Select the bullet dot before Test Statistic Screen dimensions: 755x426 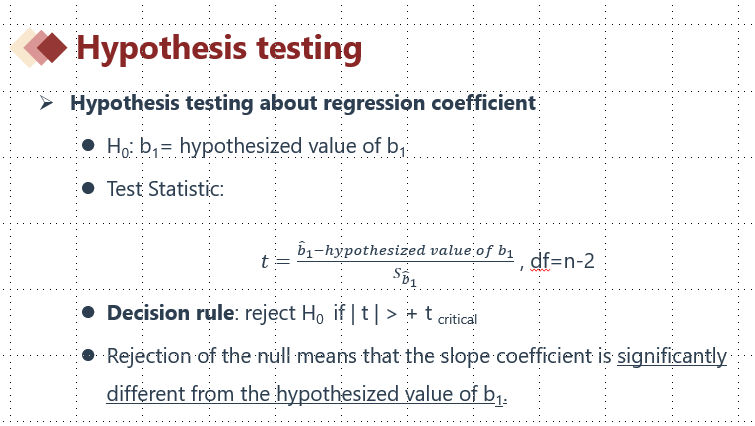pos(88,187)
